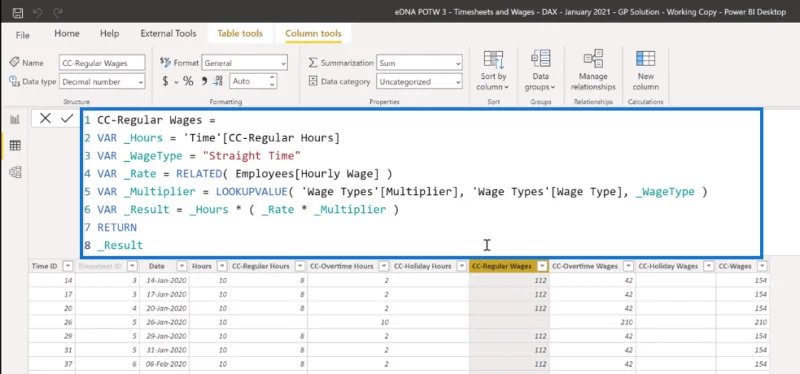Open CC-Overtime Wages filter dropdown

click(x=628, y=266)
